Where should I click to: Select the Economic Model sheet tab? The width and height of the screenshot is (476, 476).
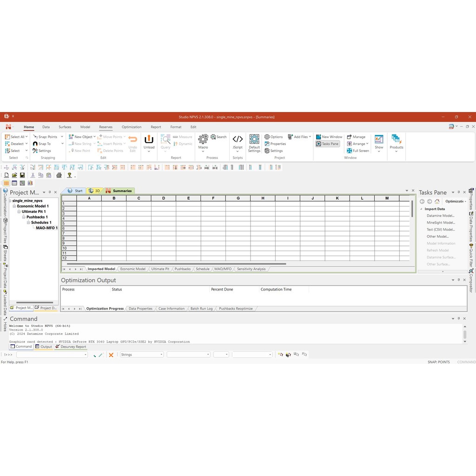tap(132, 269)
